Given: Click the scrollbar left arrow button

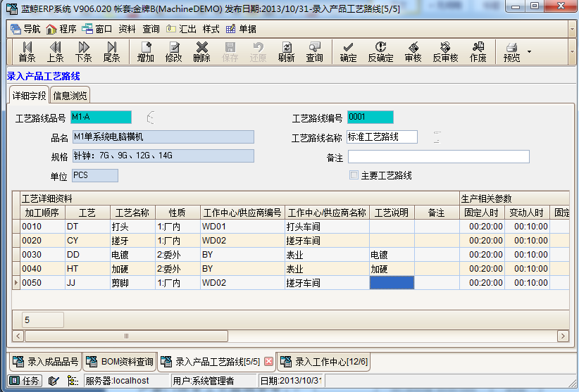Looking at the screenshot, I should click(18, 336).
